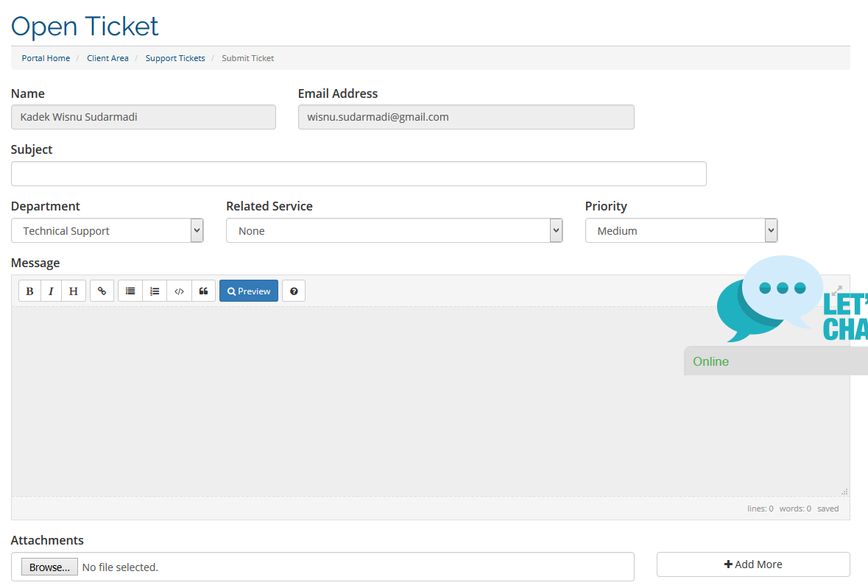
Task: Toggle italic formatting in the message editor
Action: [51, 291]
